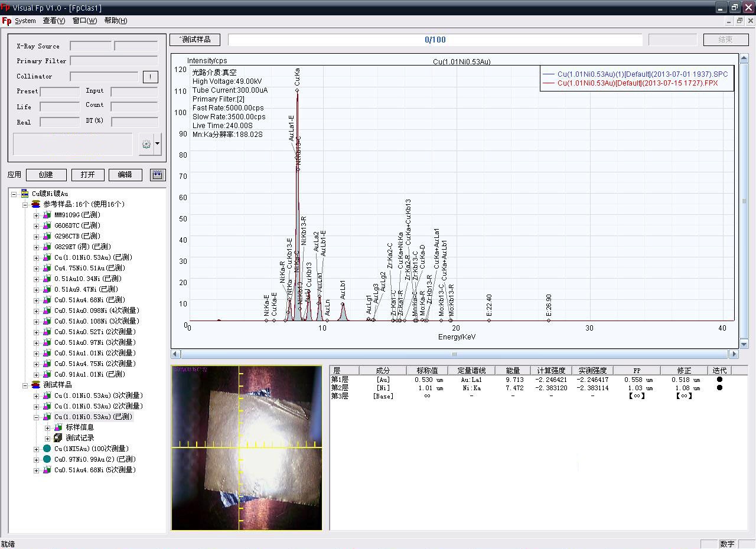Collapse the 测试样品 group
This screenshot has height=549, width=756.
[x=25, y=385]
